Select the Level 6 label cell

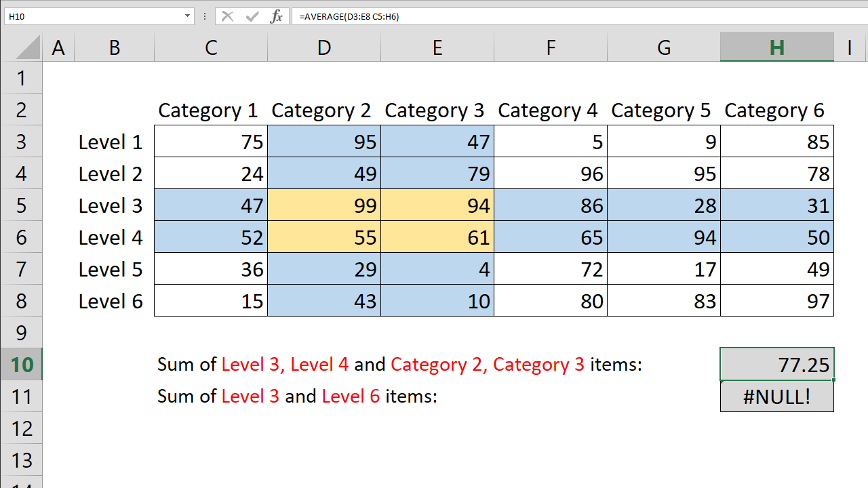point(110,300)
